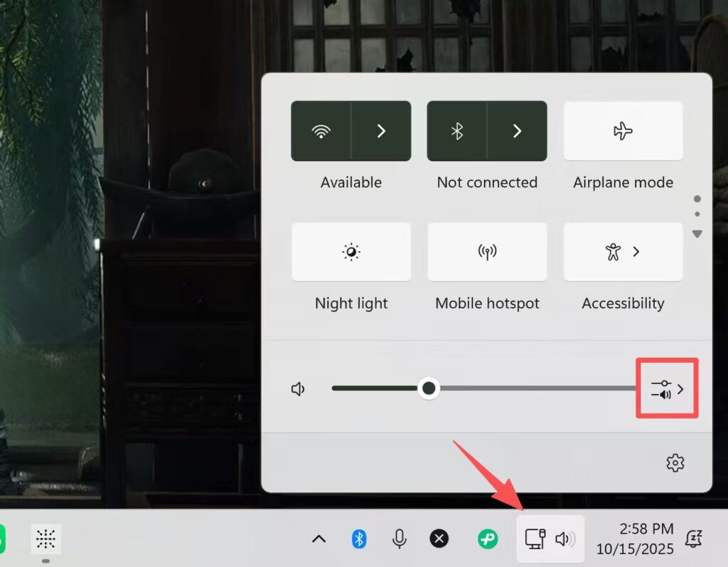
Task: Toggle the Bluetooth button
Action: pyautogui.click(x=457, y=131)
